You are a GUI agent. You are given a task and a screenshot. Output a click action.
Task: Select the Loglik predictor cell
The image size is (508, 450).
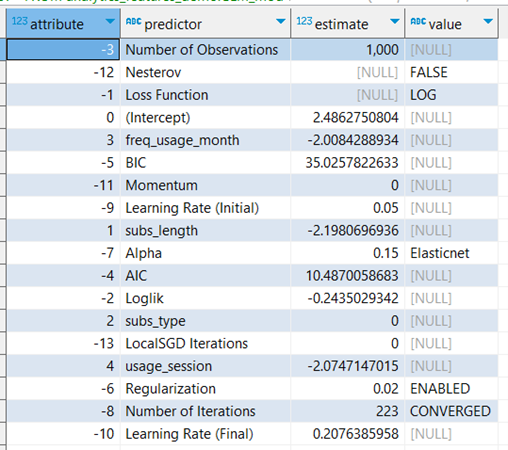click(x=205, y=298)
